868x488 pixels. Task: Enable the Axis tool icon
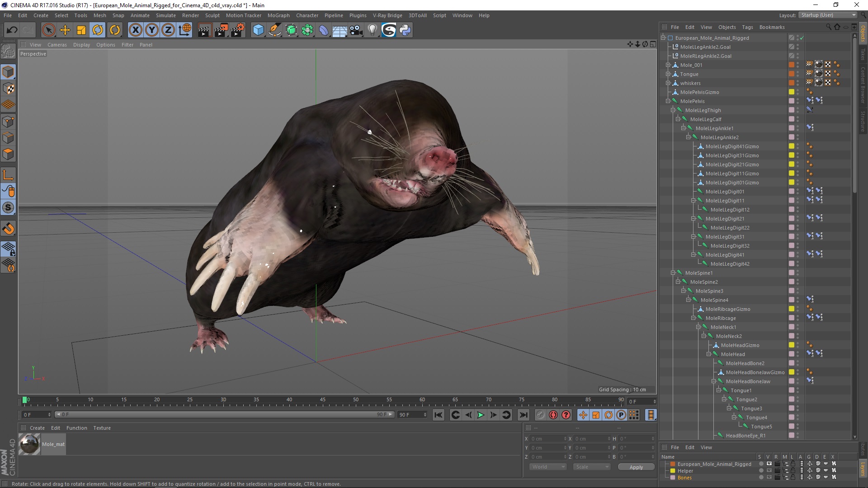[8, 175]
